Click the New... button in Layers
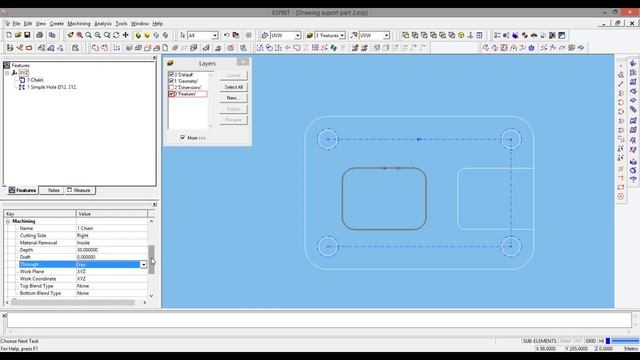640x360 pixels. click(x=233, y=98)
